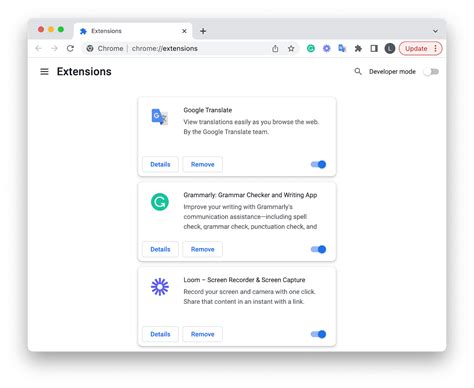Bookmark this page with the star icon
The image size is (474, 388).
(x=291, y=49)
